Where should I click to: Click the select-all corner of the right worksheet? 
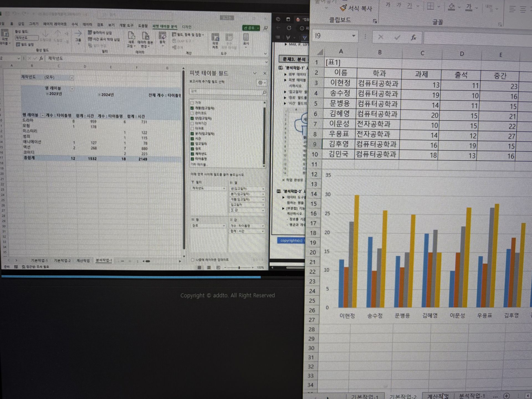tap(320, 52)
